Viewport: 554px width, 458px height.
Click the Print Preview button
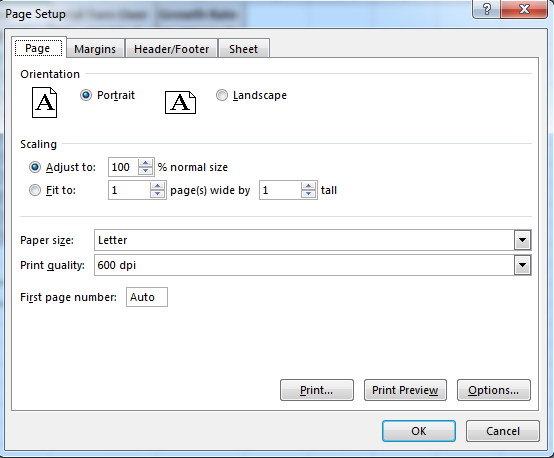405,390
